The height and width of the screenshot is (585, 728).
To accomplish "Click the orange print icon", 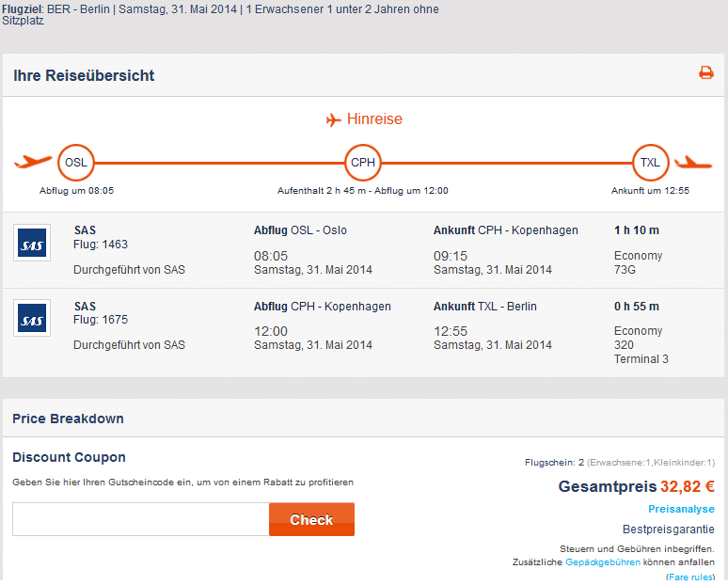I will 706,73.
